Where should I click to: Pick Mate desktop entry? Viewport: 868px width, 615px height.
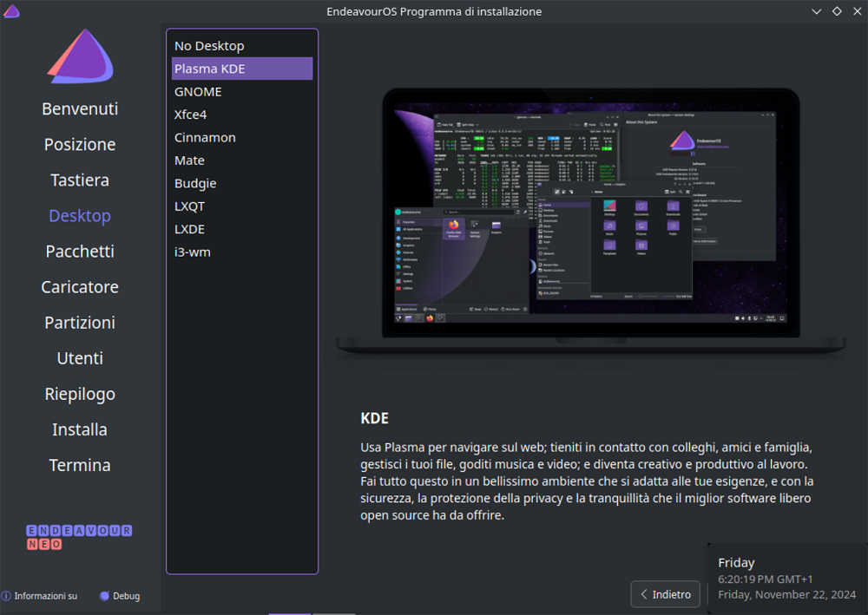(x=242, y=160)
